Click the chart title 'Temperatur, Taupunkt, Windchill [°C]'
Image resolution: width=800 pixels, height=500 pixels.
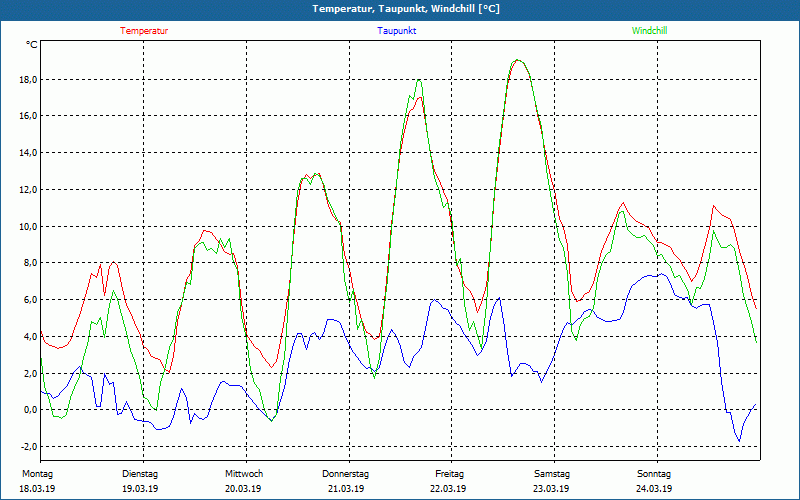click(x=406, y=9)
